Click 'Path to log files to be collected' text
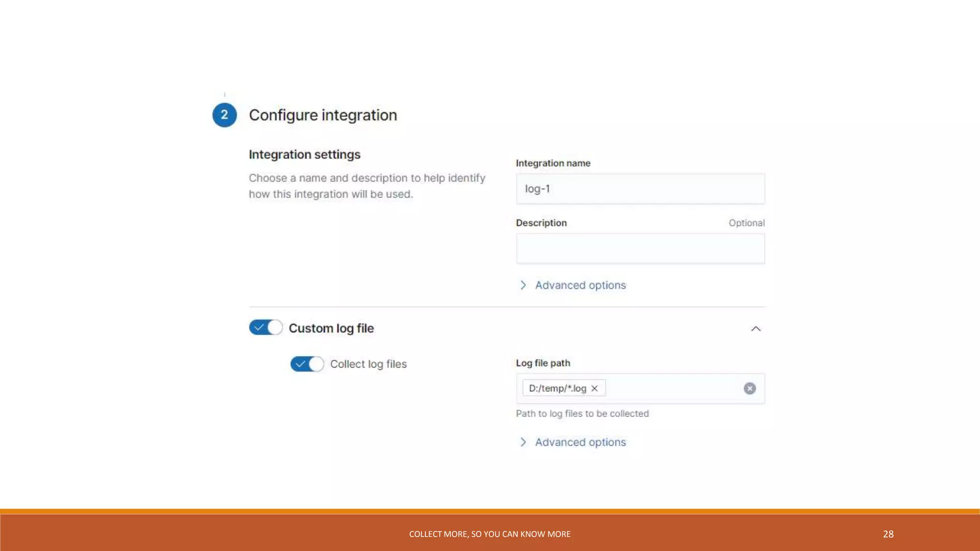Screen dimensions: 980x551 click(582, 413)
